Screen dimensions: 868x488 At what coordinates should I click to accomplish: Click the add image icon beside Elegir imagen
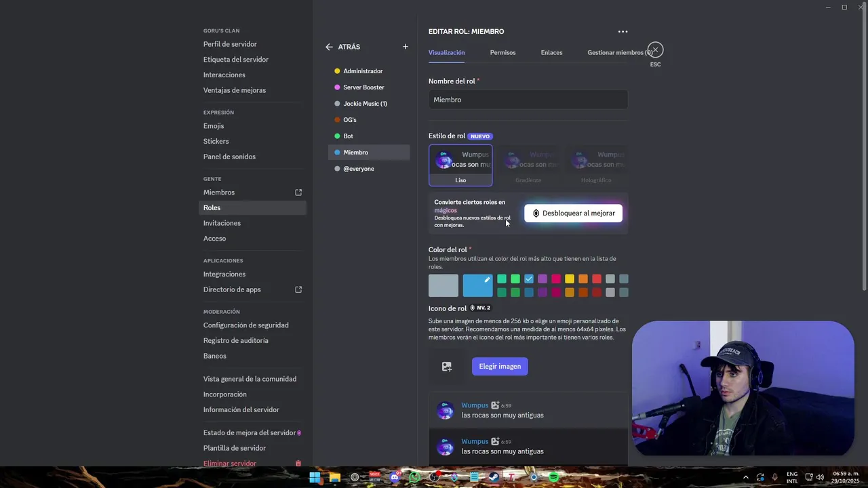tap(447, 367)
